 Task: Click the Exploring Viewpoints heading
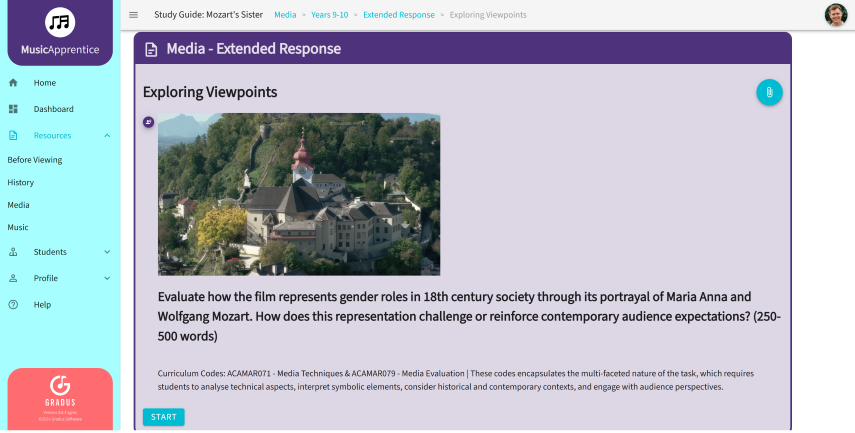click(210, 92)
